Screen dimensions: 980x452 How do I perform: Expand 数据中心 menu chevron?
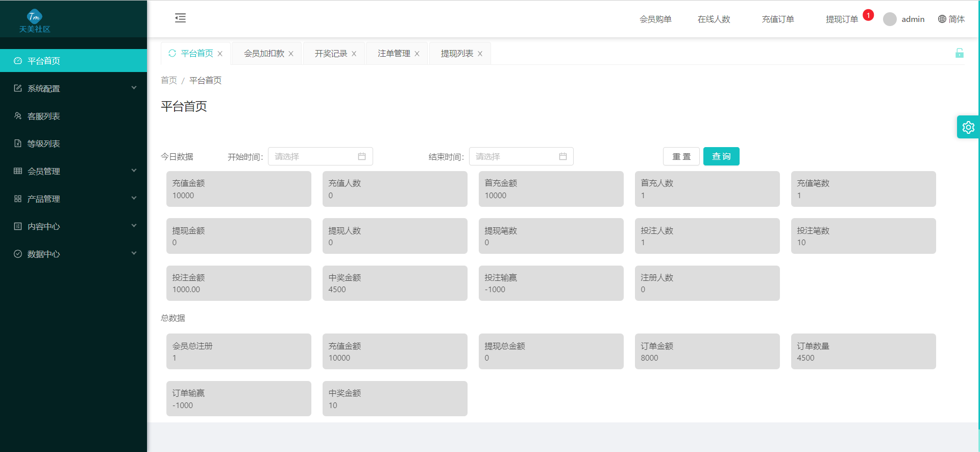click(x=134, y=253)
